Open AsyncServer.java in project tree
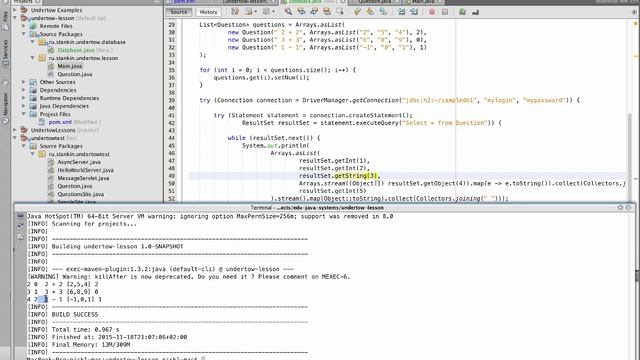Image resolution: width=640 pixels, height=360 pixels. [x=78, y=162]
